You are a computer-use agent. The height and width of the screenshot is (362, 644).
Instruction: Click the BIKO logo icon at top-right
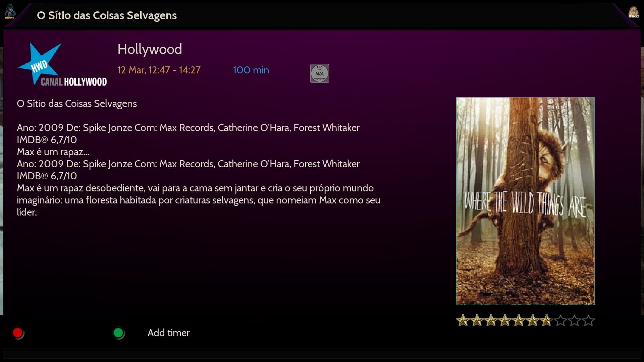(x=633, y=12)
